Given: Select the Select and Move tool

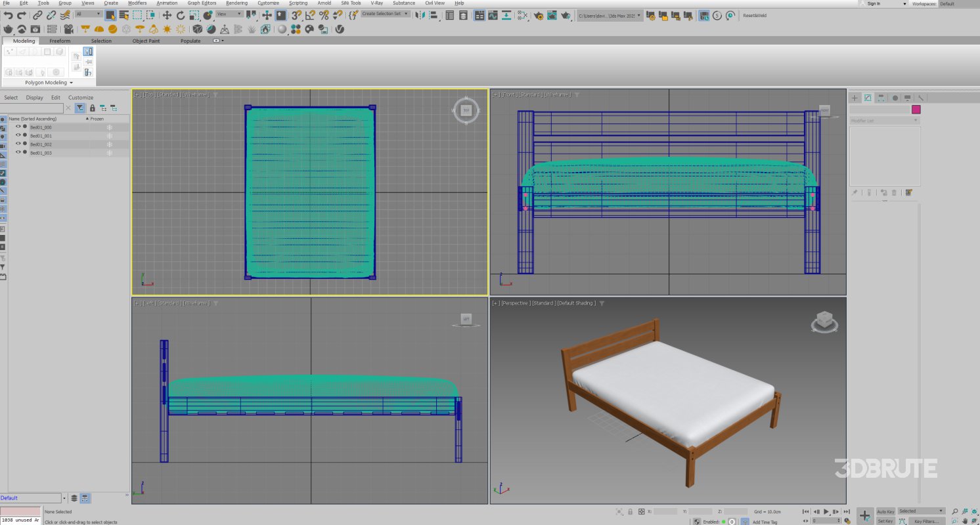Looking at the screenshot, I should click(x=167, y=15).
